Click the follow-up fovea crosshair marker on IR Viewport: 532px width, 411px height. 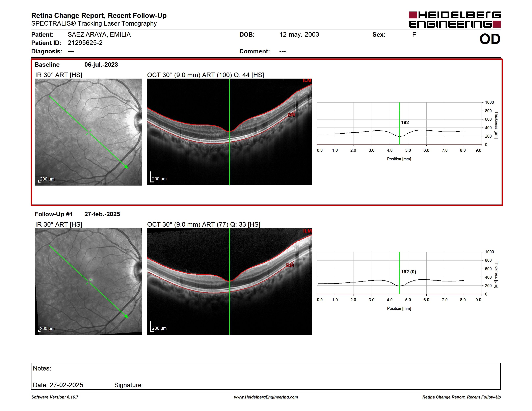point(89,282)
